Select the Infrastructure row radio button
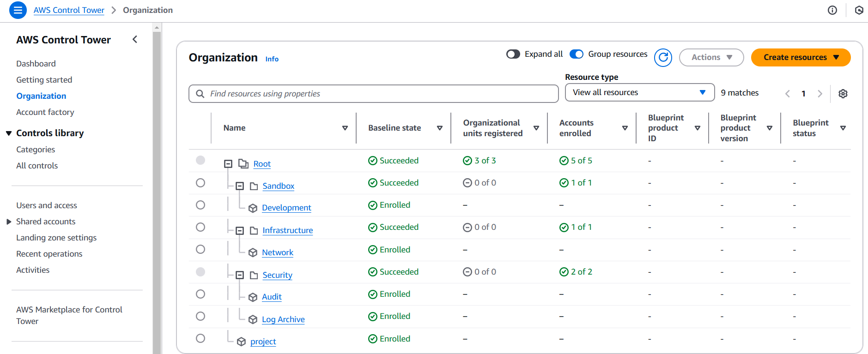The height and width of the screenshot is (354, 868). coord(200,227)
